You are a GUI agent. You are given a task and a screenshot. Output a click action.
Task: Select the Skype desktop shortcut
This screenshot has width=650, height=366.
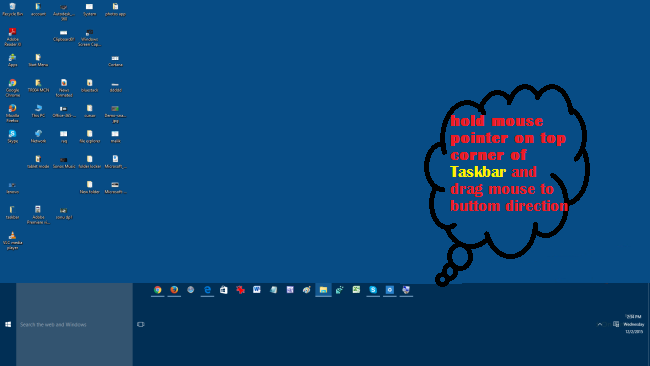click(x=12, y=136)
